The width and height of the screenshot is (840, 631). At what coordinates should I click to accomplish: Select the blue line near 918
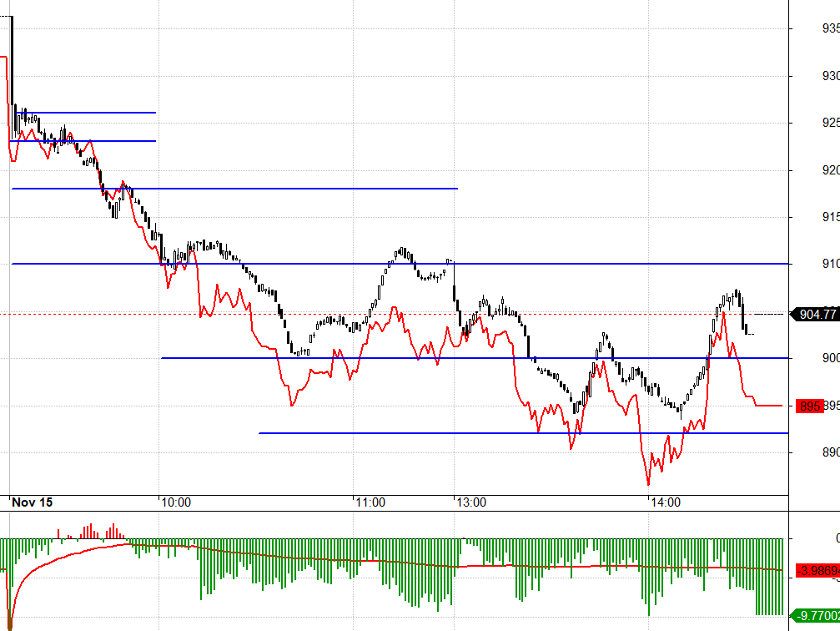click(x=234, y=189)
